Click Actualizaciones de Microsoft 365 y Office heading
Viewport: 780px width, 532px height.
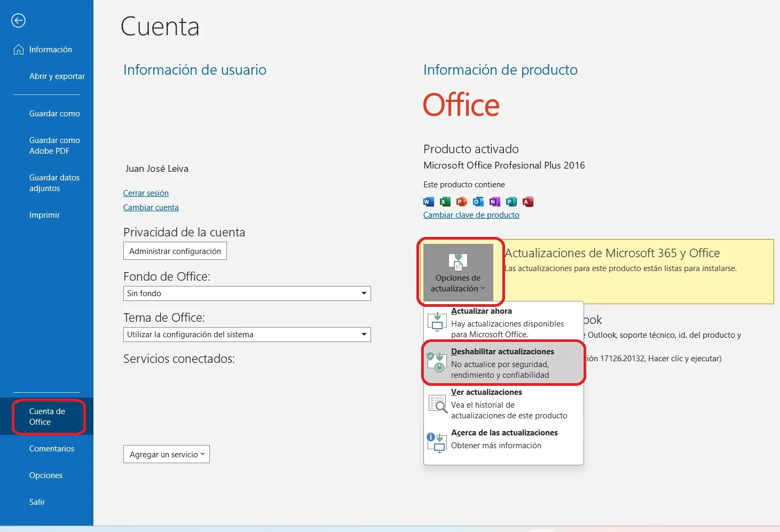[x=612, y=253]
